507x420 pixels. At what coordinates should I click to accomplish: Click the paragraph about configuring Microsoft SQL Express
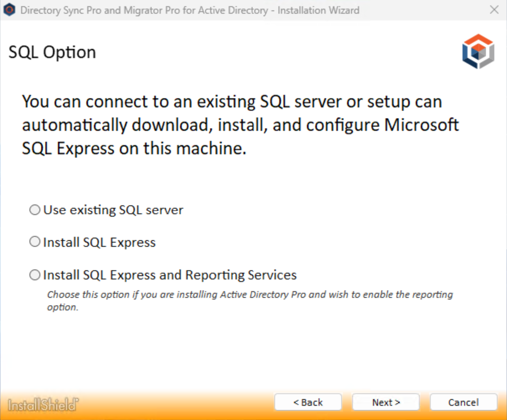240,125
